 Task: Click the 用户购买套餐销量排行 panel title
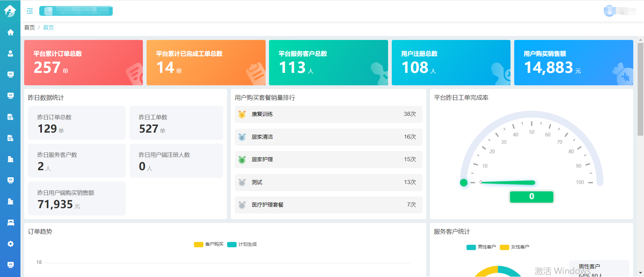[x=265, y=98]
